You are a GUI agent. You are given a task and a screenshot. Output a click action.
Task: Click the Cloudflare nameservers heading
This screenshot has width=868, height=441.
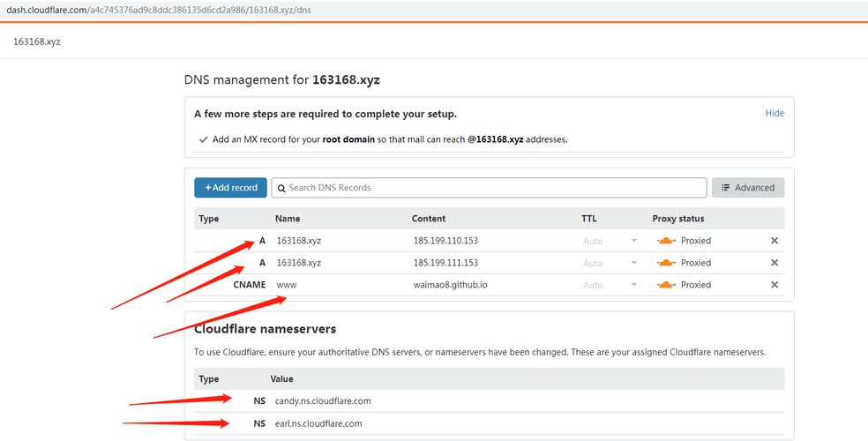tap(266, 329)
